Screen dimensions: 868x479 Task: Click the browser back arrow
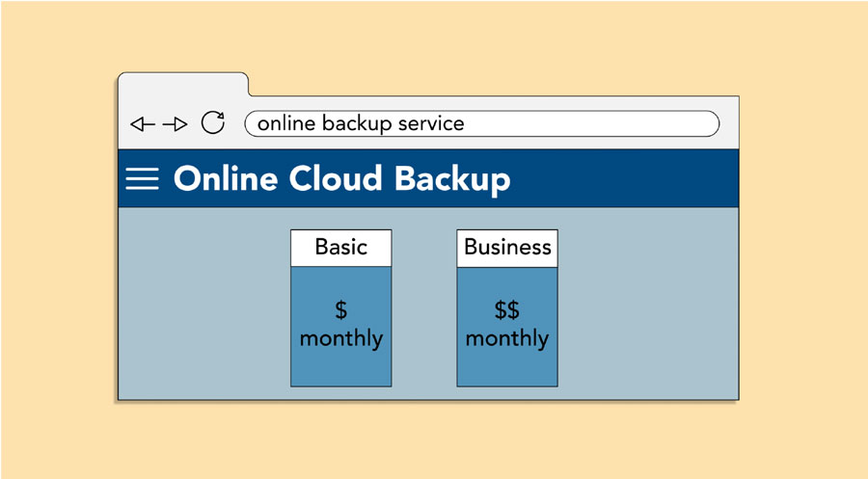(x=142, y=124)
